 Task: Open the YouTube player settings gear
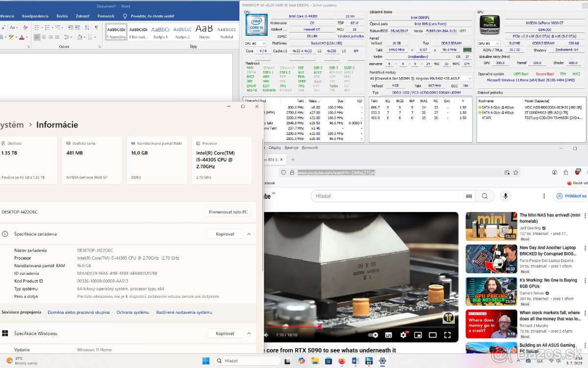click(x=404, y=335)
